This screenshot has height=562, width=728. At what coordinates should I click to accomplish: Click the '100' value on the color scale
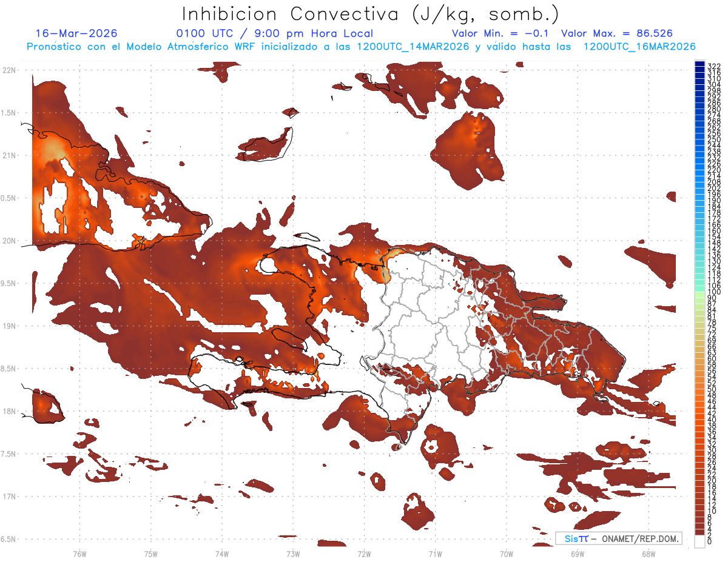click(714, 293)
